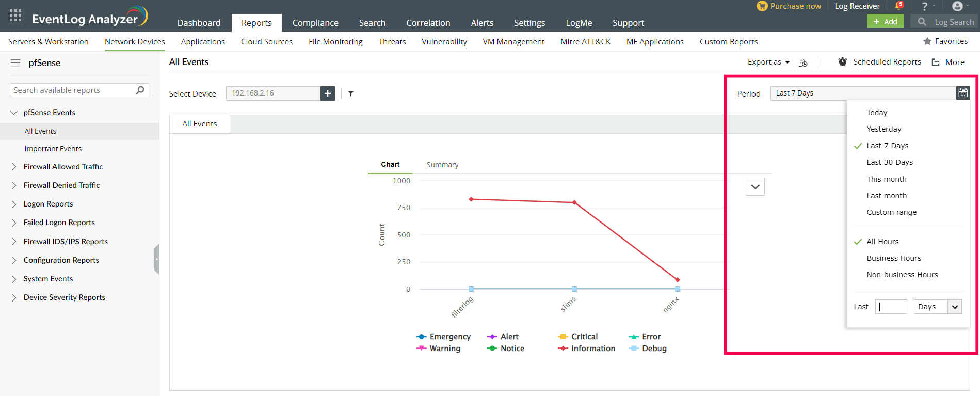
Task: Select All Hours option
Action: coord(882,242)
